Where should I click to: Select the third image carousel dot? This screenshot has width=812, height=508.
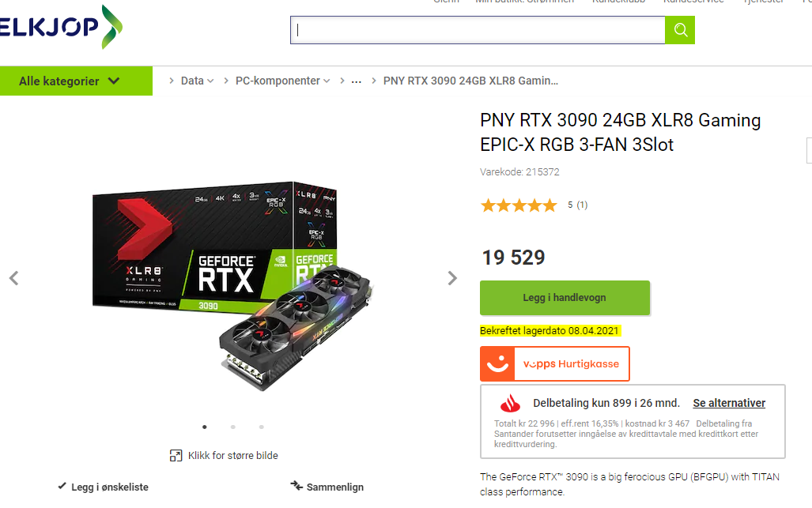point(262,427)
